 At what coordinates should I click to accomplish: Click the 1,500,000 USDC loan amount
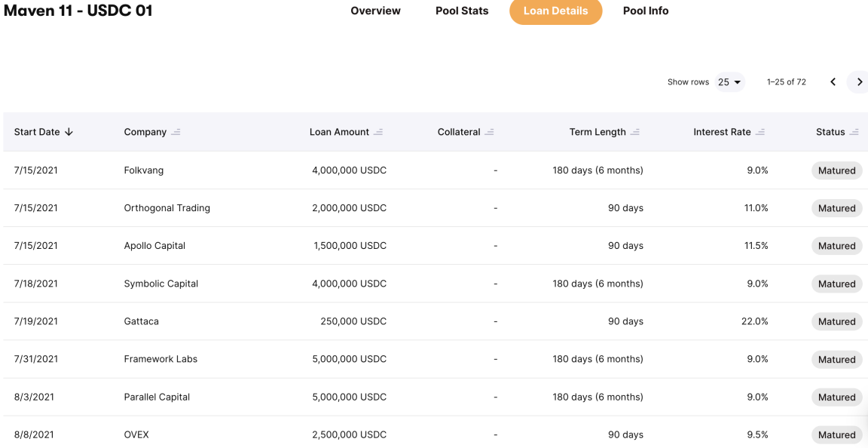tap(350, 246)
